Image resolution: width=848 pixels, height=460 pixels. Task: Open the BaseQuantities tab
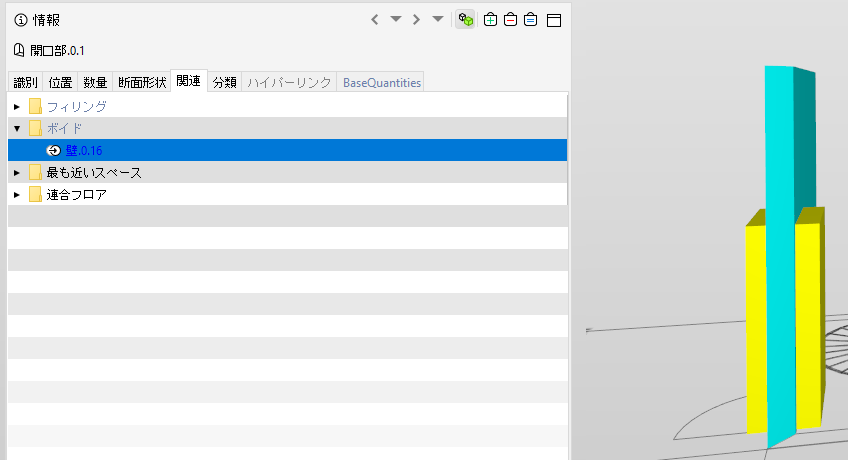pos(382,82)
